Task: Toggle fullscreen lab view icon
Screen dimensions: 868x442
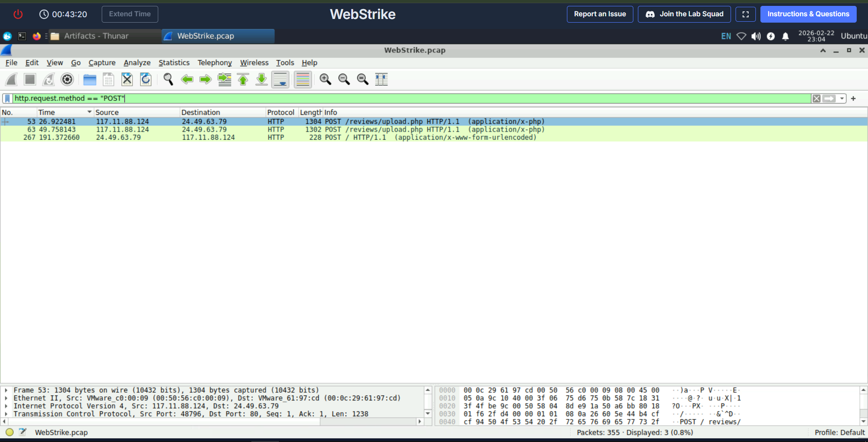Action: tap(745, 14)
